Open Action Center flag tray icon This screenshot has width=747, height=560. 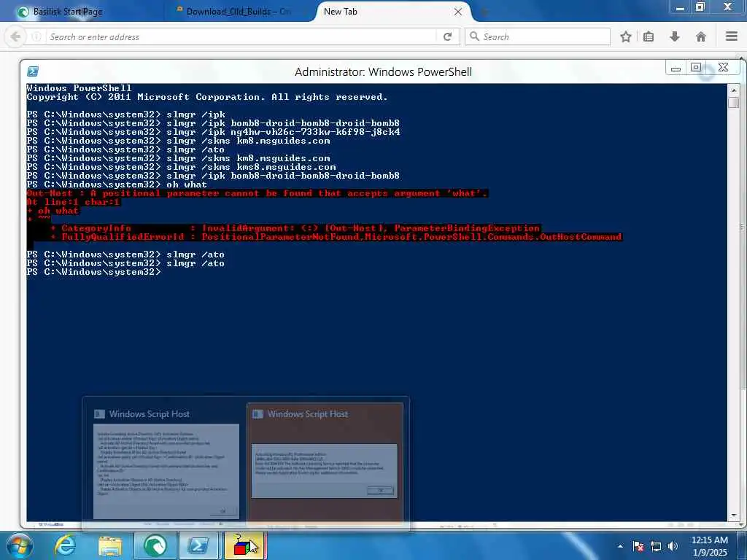pos(638,546)
